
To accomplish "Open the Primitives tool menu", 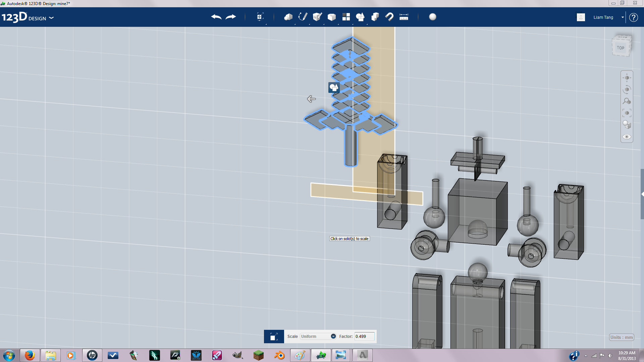I will tap(288, 17).
